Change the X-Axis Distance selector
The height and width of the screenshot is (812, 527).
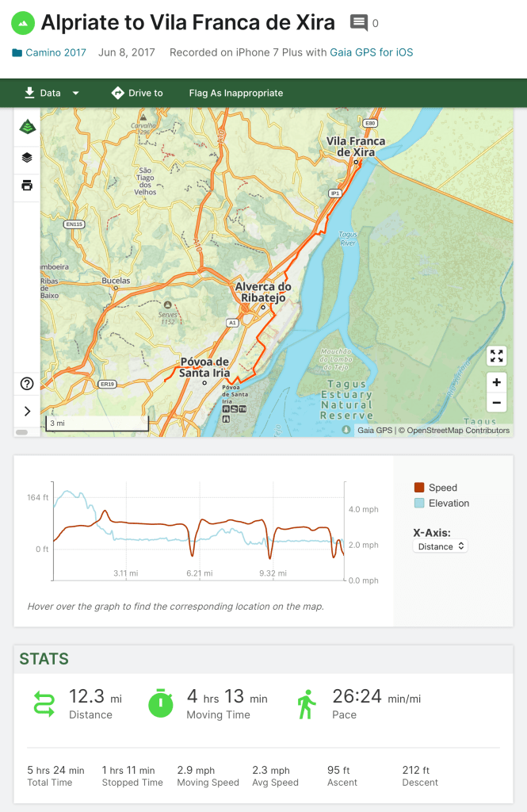tap(441, 546)
